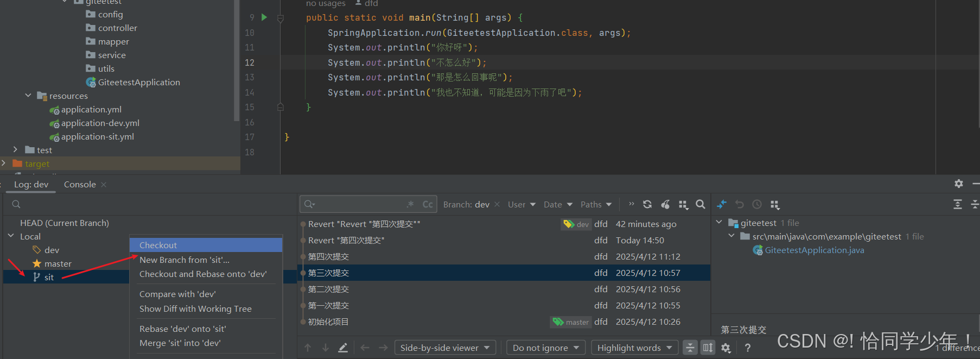
Task: Open IntelliSort graph options icon in log toolbar
Action: point(683,204)
